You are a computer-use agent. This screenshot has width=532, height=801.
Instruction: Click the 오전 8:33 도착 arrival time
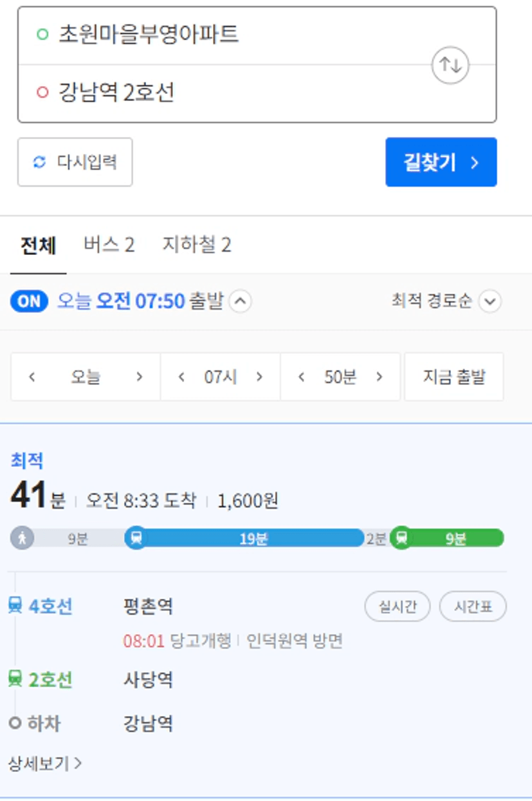(x=141, y=500)
